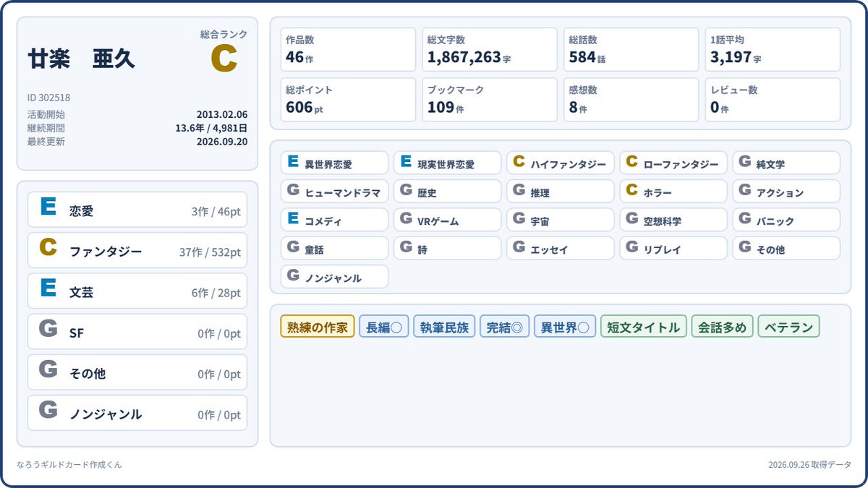
Task: Click the リプレイ genre chip
Action: [673, 248]
